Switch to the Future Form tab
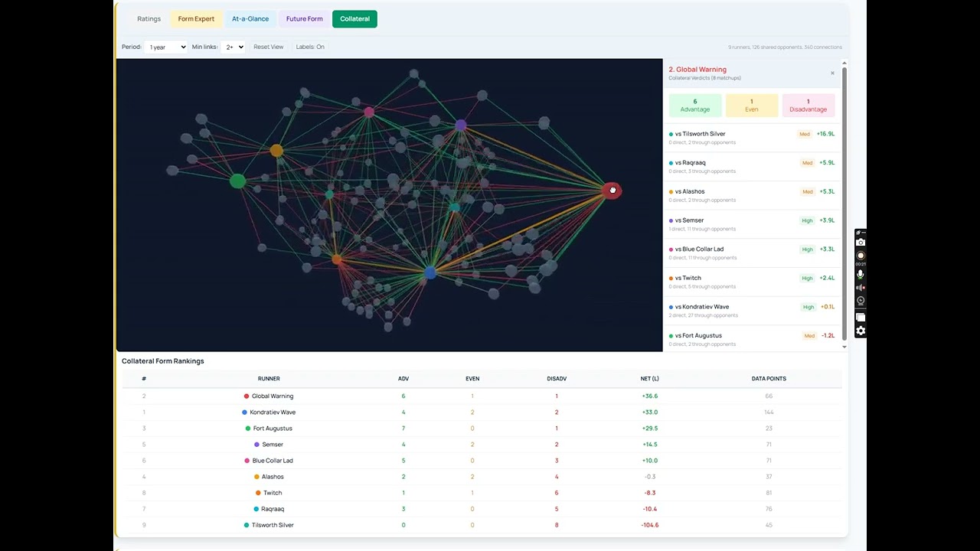Screen dimensions: 980x551 tap(305, 19)
